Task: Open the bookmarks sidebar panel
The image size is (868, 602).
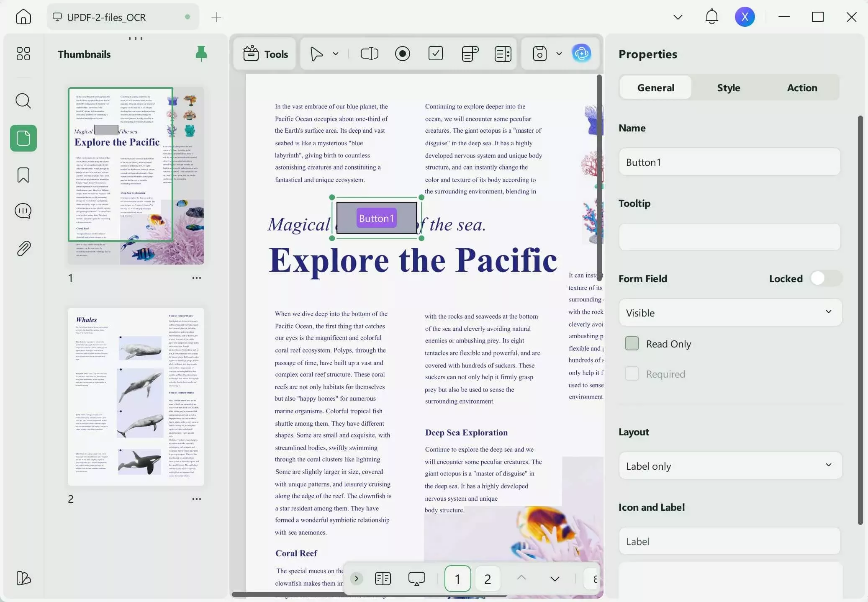Action: (x=23, y=175)
